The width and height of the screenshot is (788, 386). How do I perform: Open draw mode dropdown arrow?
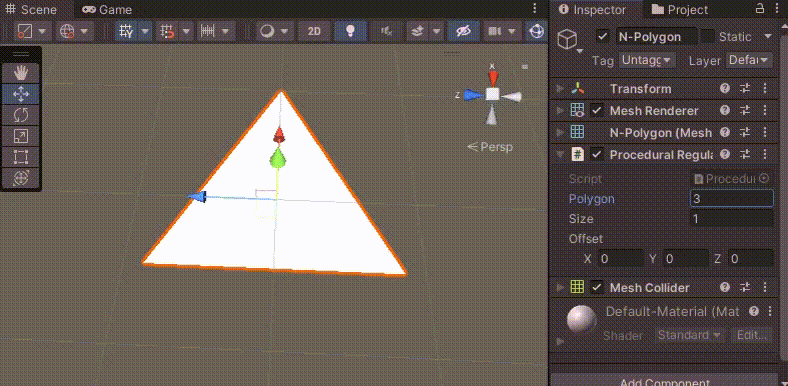[284, 32]
